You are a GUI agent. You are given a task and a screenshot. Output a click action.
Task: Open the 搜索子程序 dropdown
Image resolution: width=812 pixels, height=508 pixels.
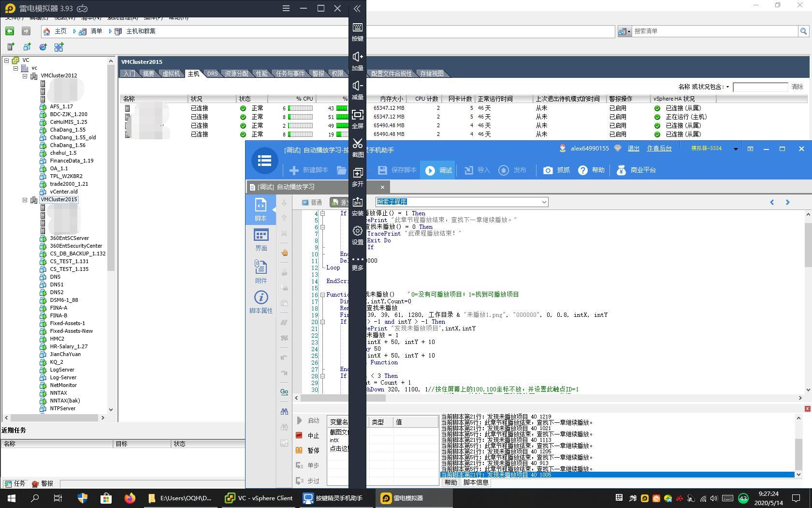coord(544,202)
